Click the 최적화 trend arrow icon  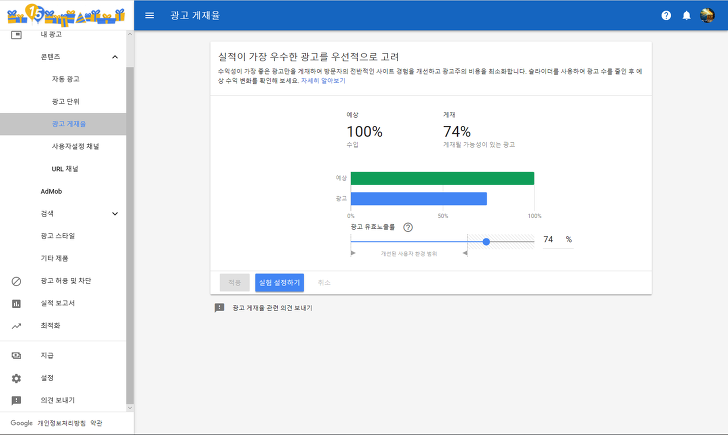(16, 326)
